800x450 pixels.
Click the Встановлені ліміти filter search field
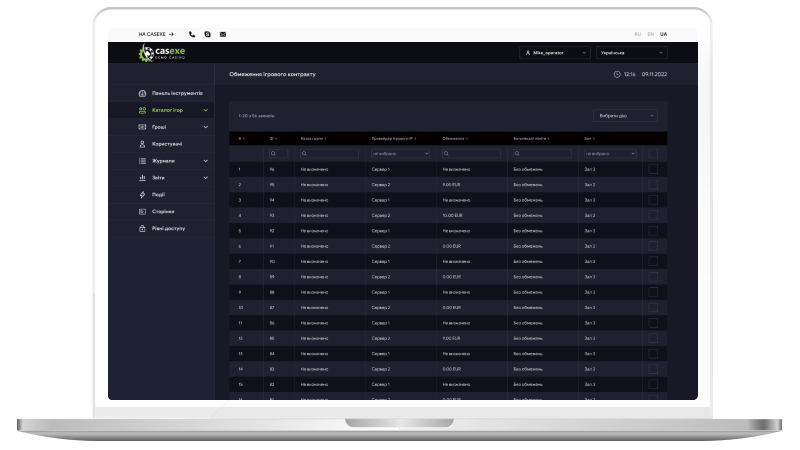pyautogui.click(x=542, y=154)
